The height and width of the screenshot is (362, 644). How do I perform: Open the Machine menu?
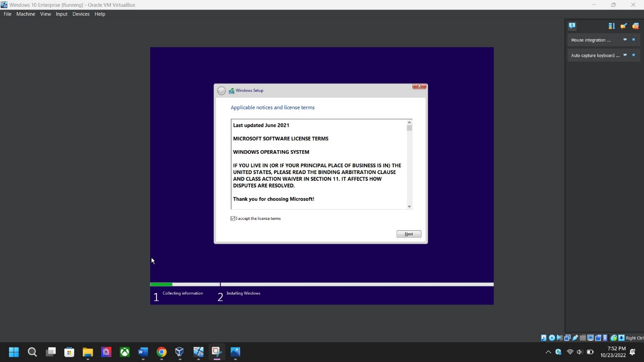click(x=26, y=14)
